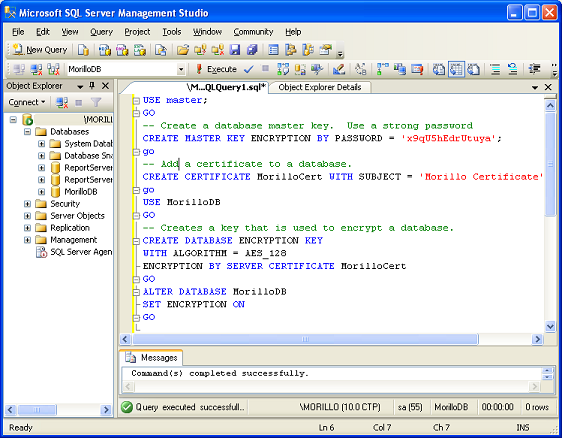This screenshot has width=562, height=438.
Task: Open the MorilloDB database dropdown
Action: click(x=181, y=69)
